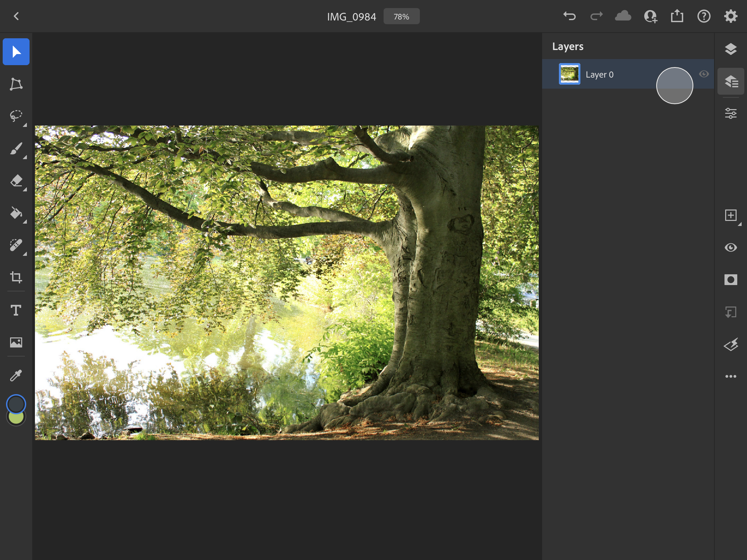Open the Layer Properties panel
The width and height of the screenshot is (747, 560).
[731, 113]
